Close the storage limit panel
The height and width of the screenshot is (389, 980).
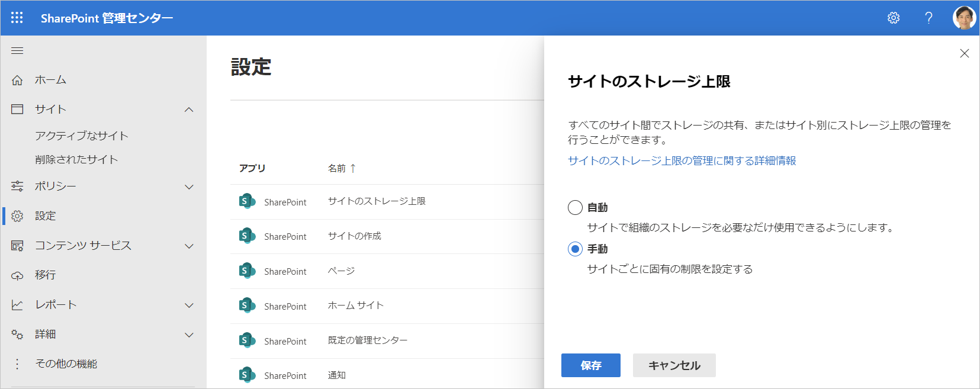(x=965, y=53)
